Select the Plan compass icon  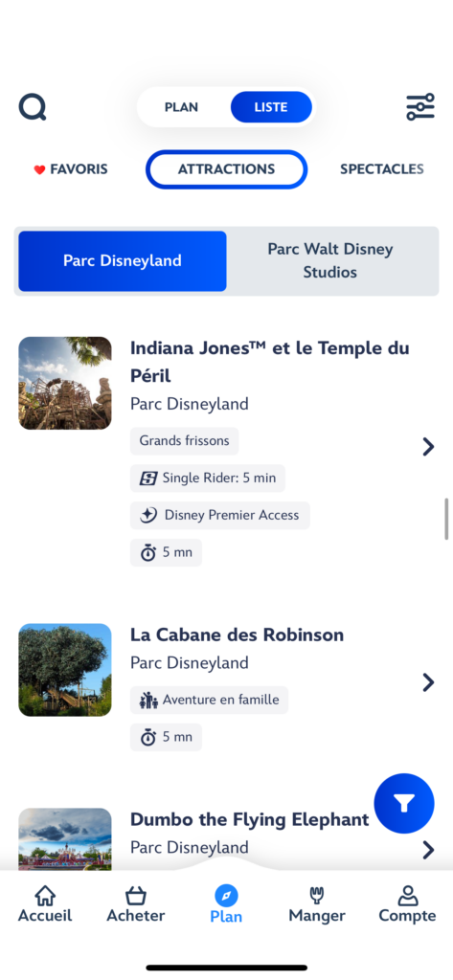[226, 896]
